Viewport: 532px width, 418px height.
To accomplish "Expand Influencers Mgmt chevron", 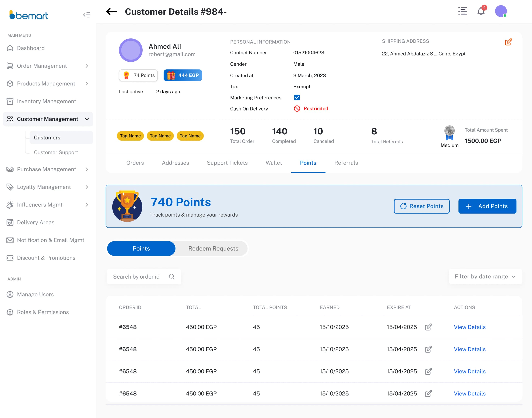I will pyautogui.click(x=87, y=205).
